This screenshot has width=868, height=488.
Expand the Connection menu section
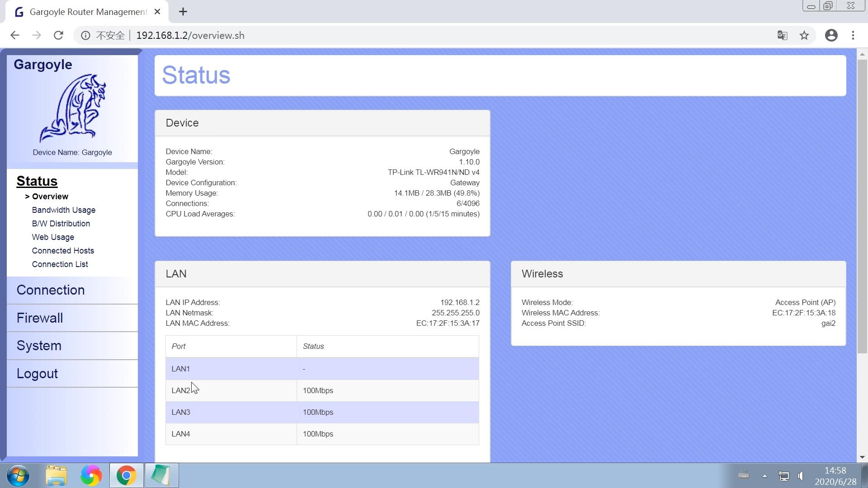[x=51, y=290]
